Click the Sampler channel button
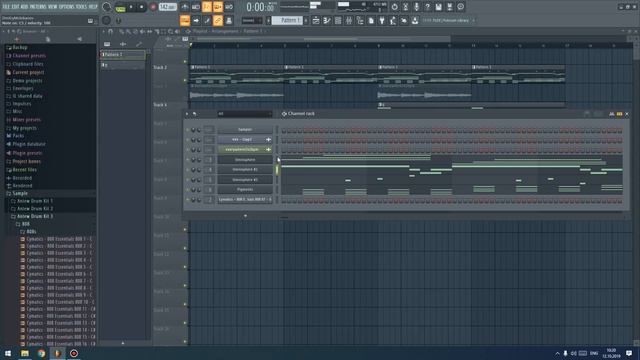 point(245,129)
